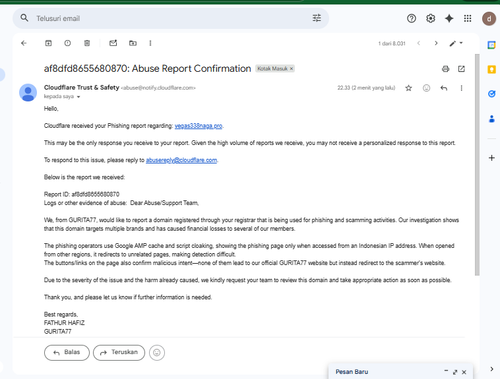Click the Report ID af8dfd8655680870 line
Image resolution: width=500 pixels, height=379 pixels.
pyautogui.click(x=82, y=194)
